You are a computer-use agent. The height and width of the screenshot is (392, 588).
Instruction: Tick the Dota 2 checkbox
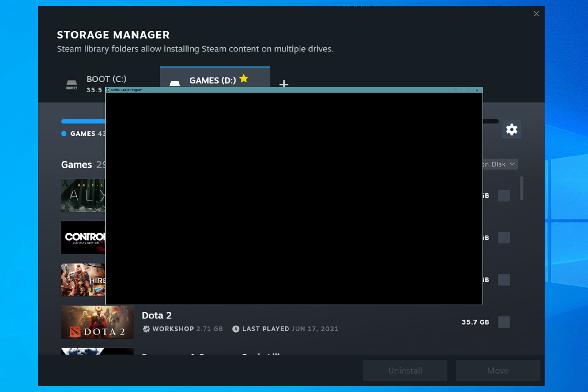point(503,322)
